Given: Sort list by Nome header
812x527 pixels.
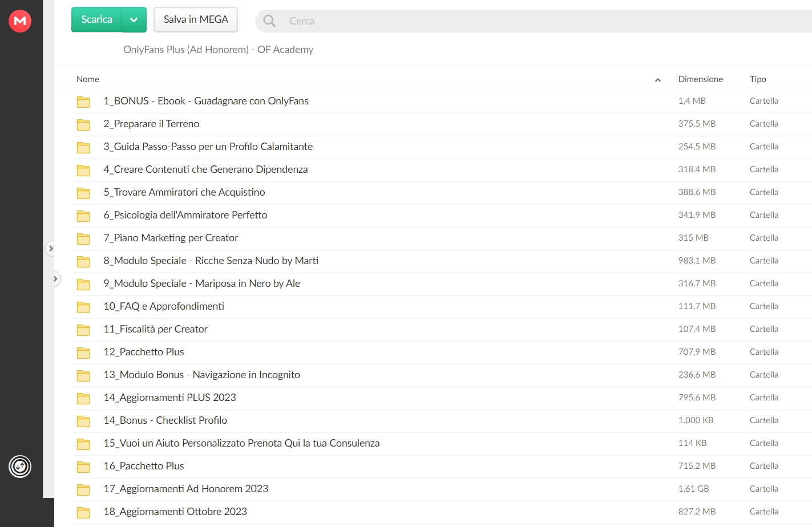Looking at the screenshot, I should [x=88, y=79].
